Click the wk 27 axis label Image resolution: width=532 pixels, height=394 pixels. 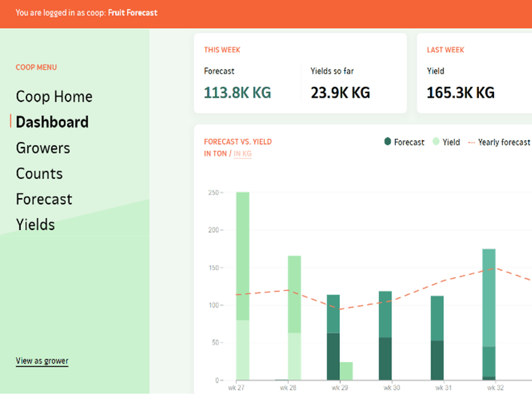coord(237,387)
